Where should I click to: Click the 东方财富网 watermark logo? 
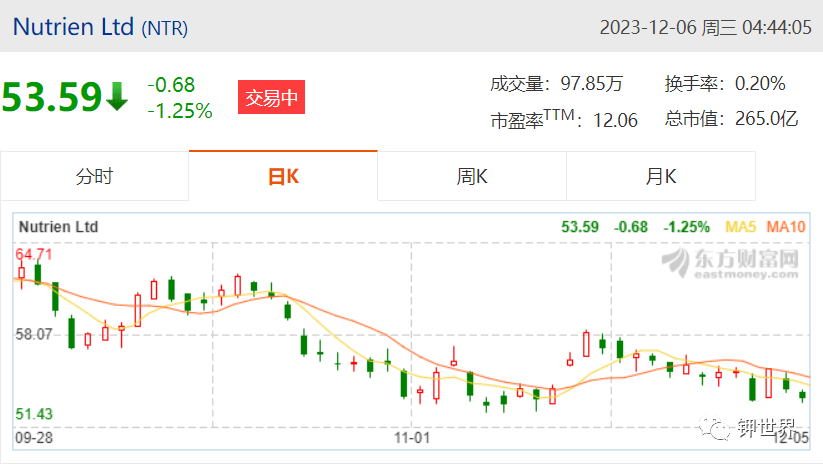(730, 263)
